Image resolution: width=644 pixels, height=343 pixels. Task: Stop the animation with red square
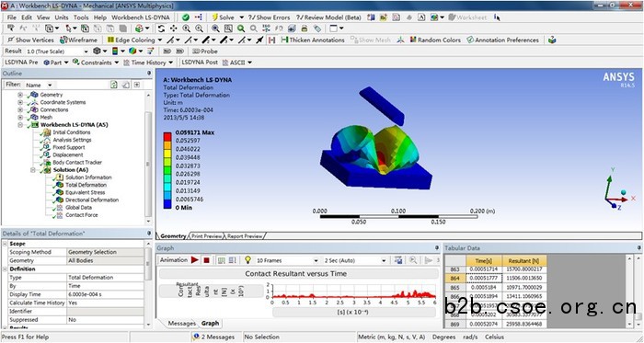pos(207,260)
